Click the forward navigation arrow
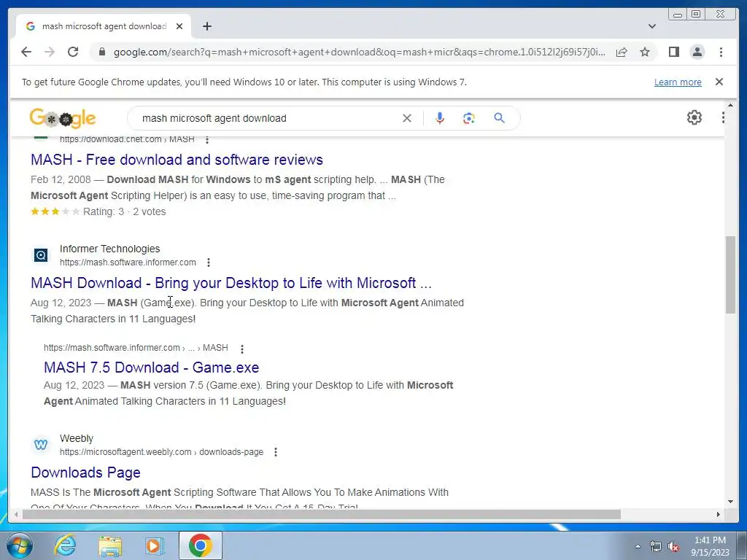This screenshot has height=560, width=747. [50, 52]
